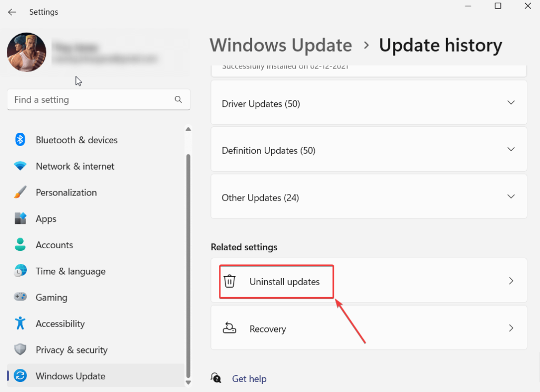Click the Find a setting search field
The width and height of the screenshot is (540, 392).
tap(99, 100)
